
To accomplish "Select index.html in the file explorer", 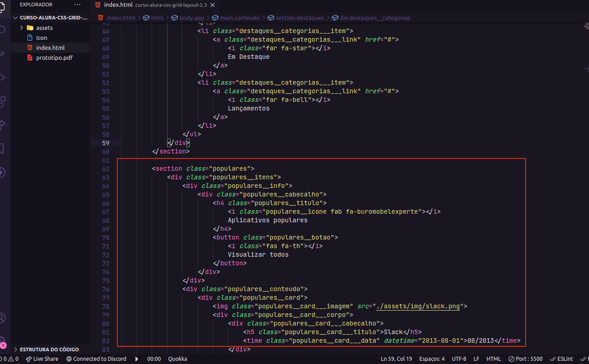I will [x=50, y=48].
